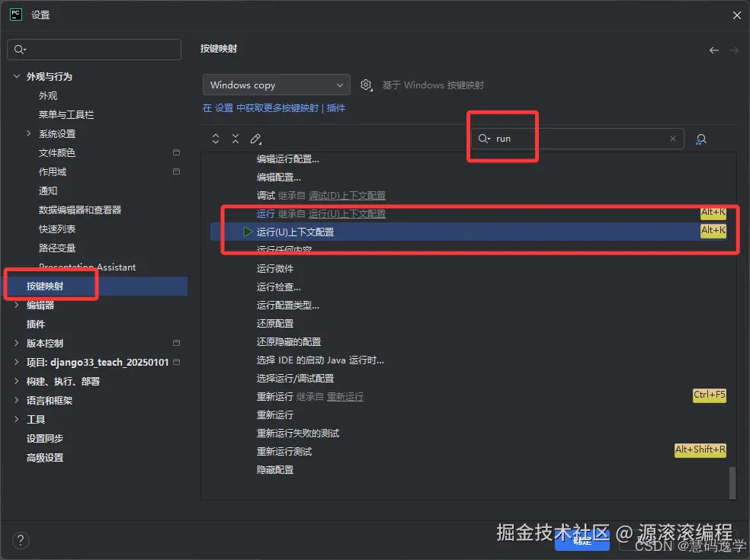Expand the 系统设置 tree node
The height and width of the screenshot is (560, 750).
click(x=29, y=133)
